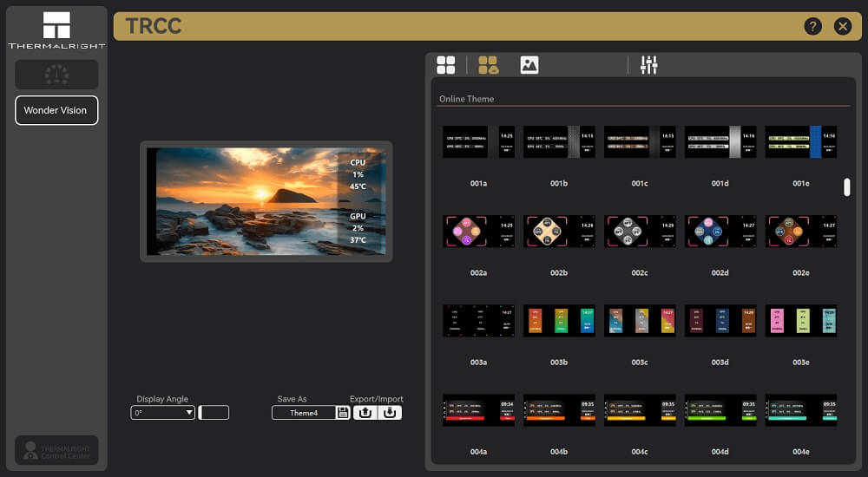Click the help question mark icon
The height and width of the screenshot is (477, 868).
[812, 26]
